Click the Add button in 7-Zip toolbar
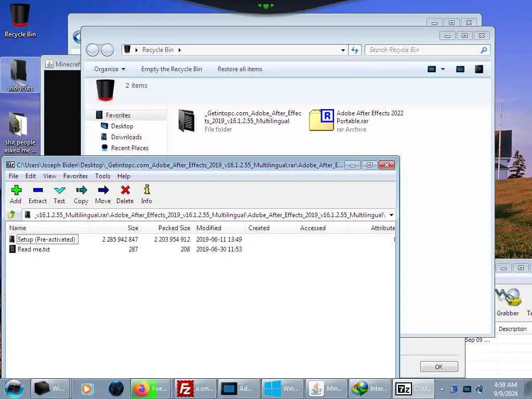Screen dimensions: 532x399 16,194
